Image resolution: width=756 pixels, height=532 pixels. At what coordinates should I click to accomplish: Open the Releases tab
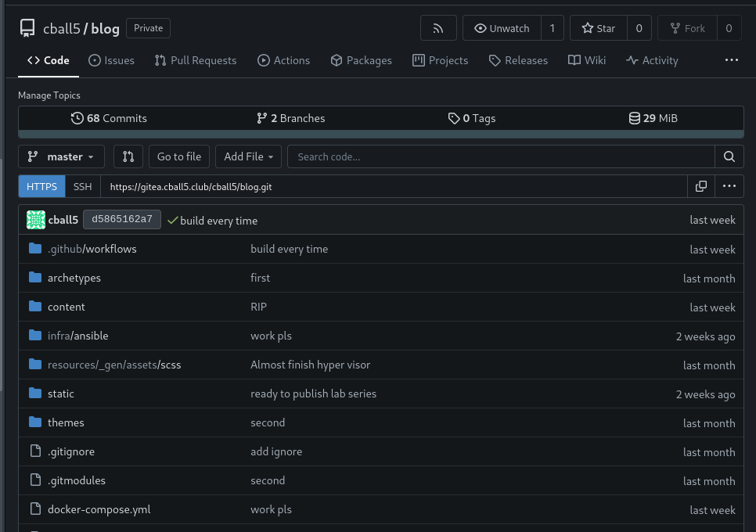(x=518, y=60)
